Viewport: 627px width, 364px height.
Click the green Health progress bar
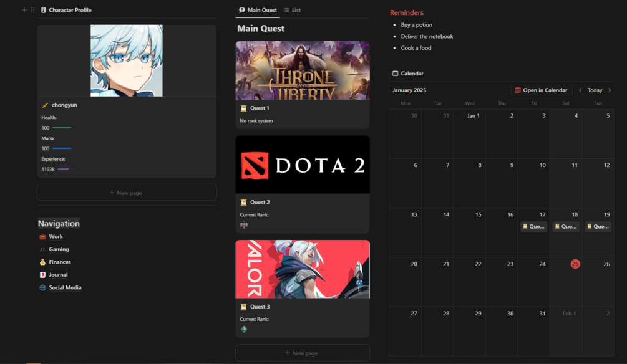tap(62, 127)
